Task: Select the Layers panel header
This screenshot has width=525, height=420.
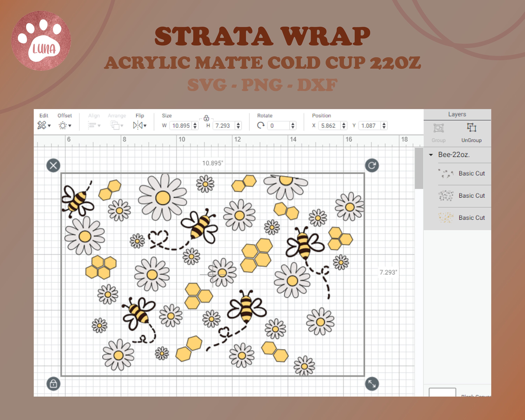Action: [x=458, y=114]
